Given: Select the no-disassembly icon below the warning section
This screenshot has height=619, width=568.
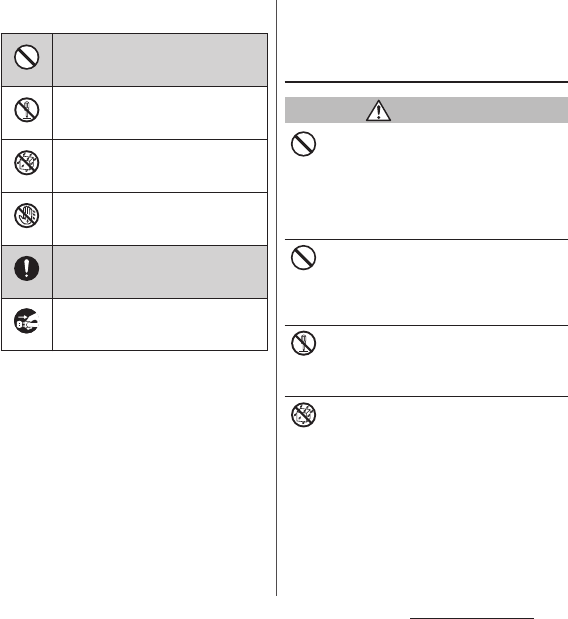Looking at the screenshot, I should point(303,343).
